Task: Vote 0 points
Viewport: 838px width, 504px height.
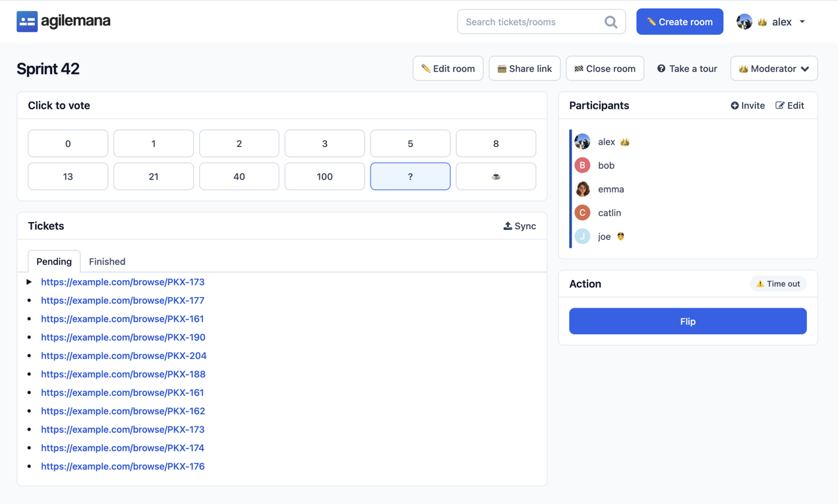Action: click(68, 144)
